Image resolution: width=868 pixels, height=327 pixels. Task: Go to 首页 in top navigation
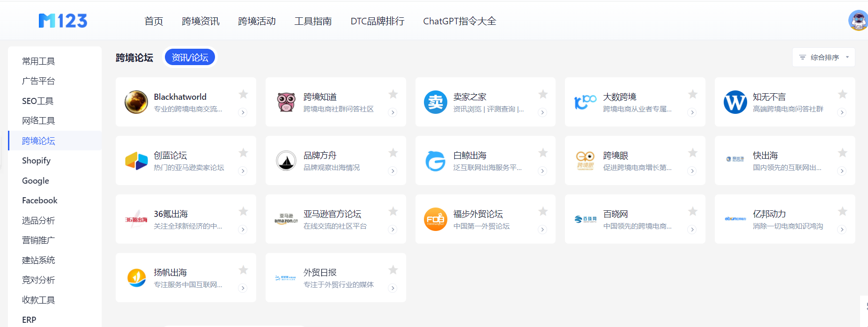[x=154, y=21]
